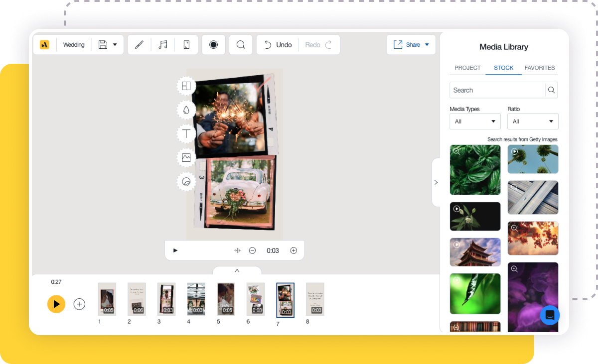Open the color droplet tool beside the canvas
Viewport: 598px width, 364px height.
coord(186,110)
